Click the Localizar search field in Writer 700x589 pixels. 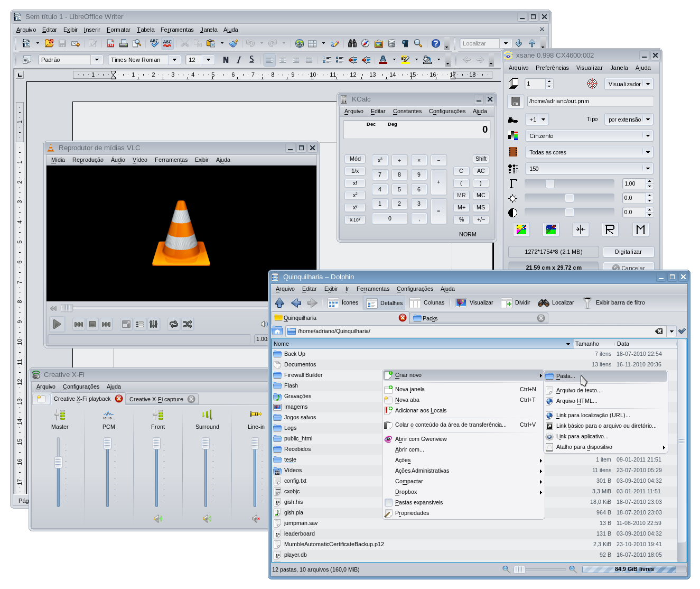point(479,43)
